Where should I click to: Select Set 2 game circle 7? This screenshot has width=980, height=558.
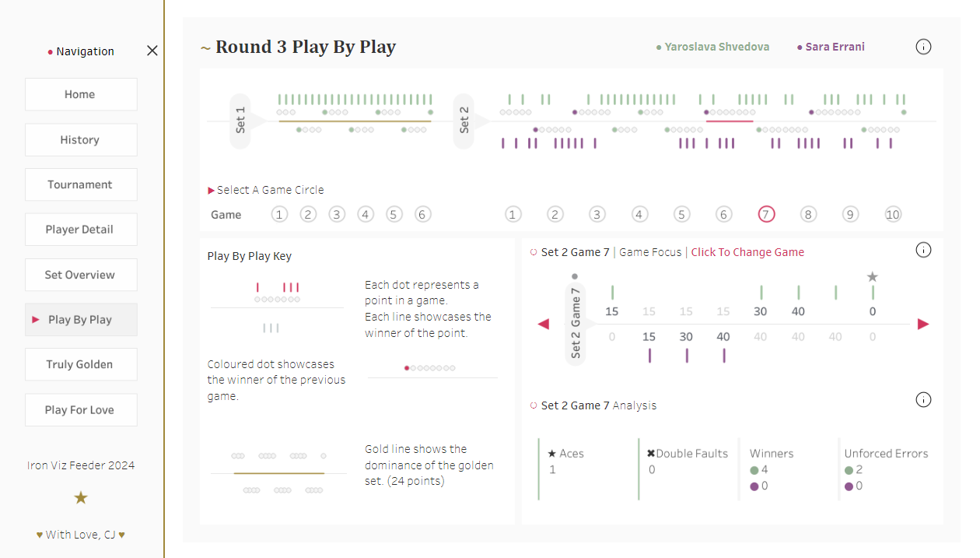(x=766, y=215)
